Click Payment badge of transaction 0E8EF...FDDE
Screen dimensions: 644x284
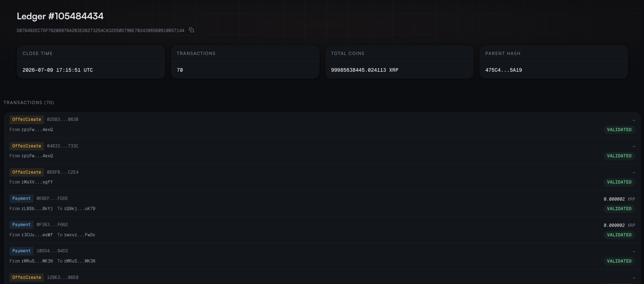pos(21,198)
